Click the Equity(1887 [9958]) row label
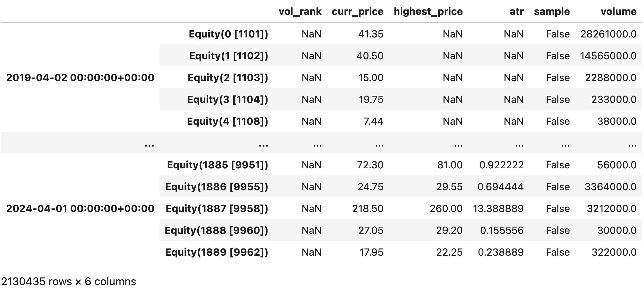This screenshot has width=644, height=288. click(x=217, y=208)
